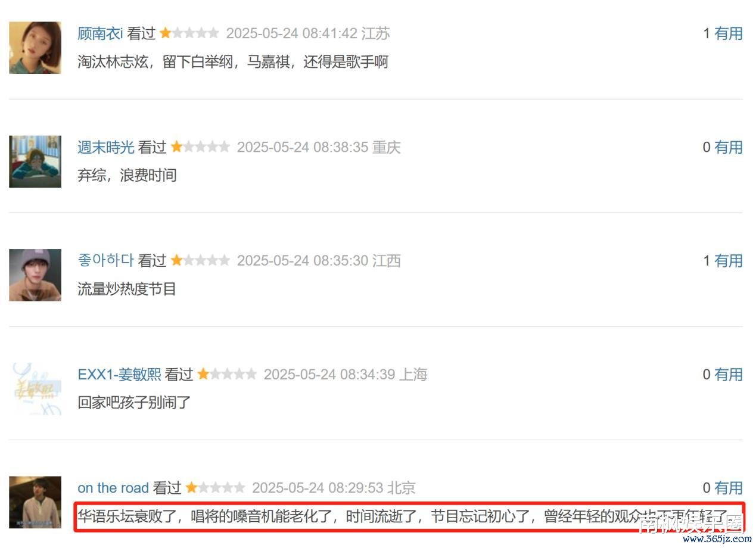Vote 有用 on 流量炒热度节目 review
This screenshot has height=548, width=756.
pos(729,260)
